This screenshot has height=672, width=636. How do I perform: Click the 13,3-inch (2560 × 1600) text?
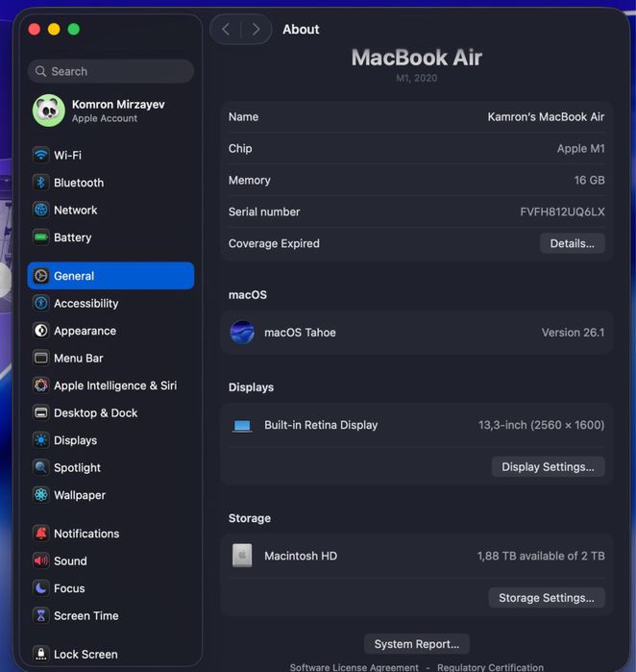coord(541,425)
